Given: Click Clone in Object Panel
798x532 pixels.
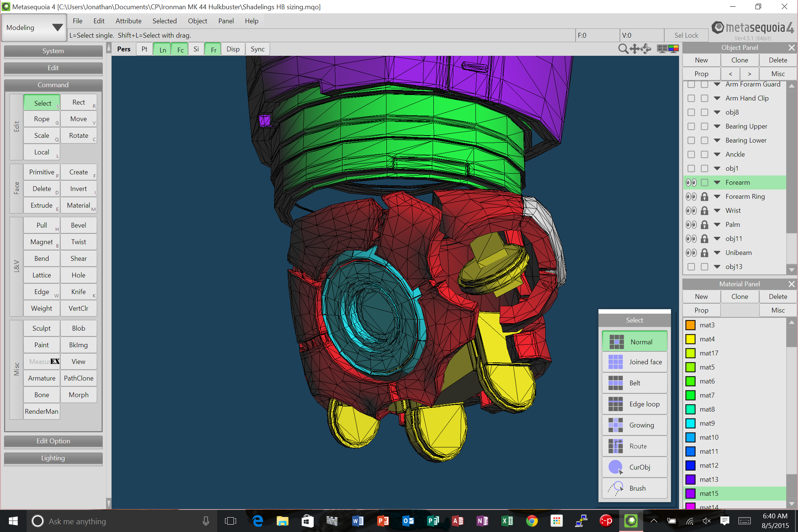Looking at the screenshot, I should (x=740, y=60).
